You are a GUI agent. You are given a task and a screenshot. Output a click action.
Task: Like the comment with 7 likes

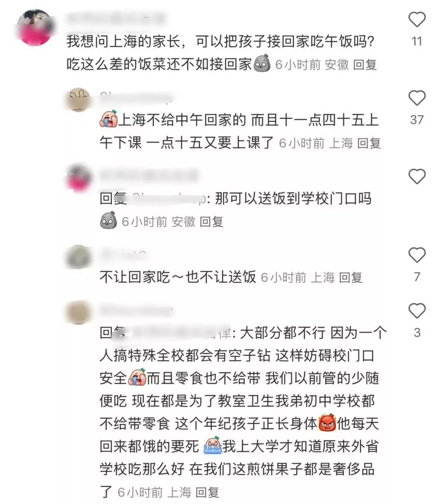tap(417, 255)
